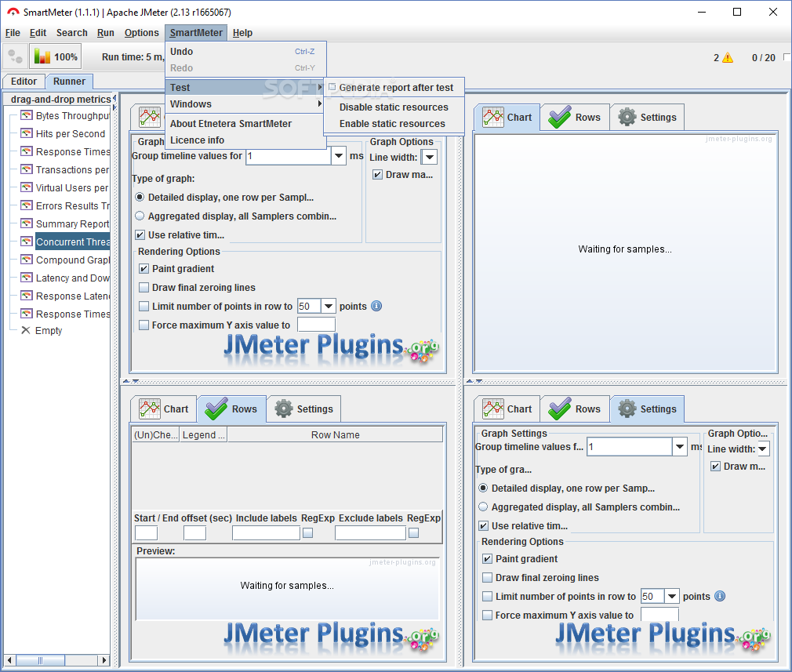The image size is (792, 672).
Task: Toggle Include labels RegExp checkbox
Action: click(x=307, y=532)
